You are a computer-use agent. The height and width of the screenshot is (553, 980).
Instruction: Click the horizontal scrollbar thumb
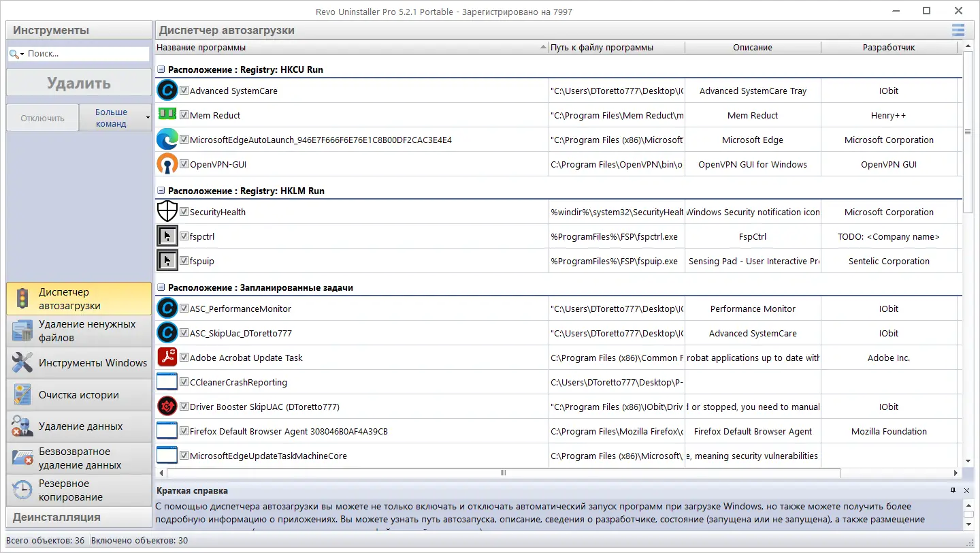[504, 473]
